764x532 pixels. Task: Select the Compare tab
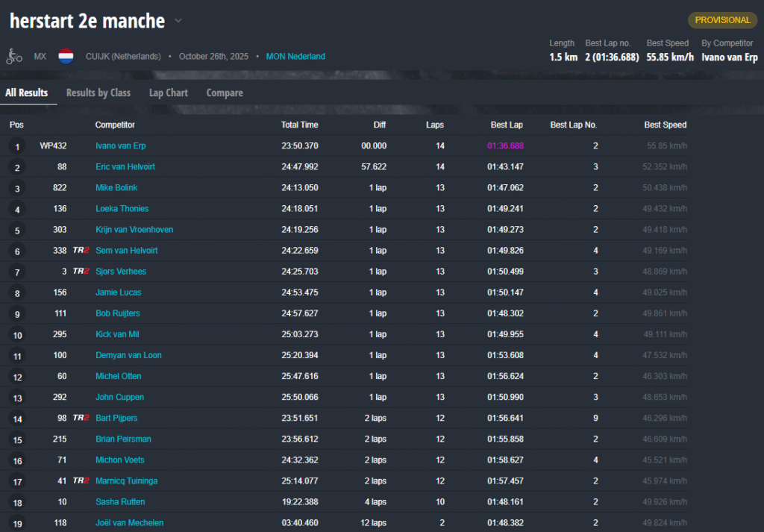225,93
